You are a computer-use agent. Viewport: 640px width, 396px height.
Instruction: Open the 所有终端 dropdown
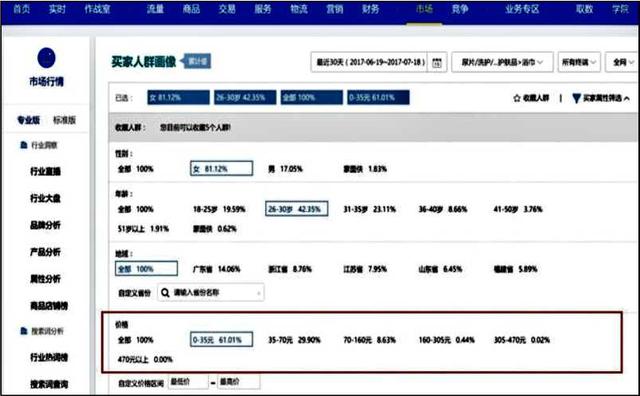coord(579,62)
